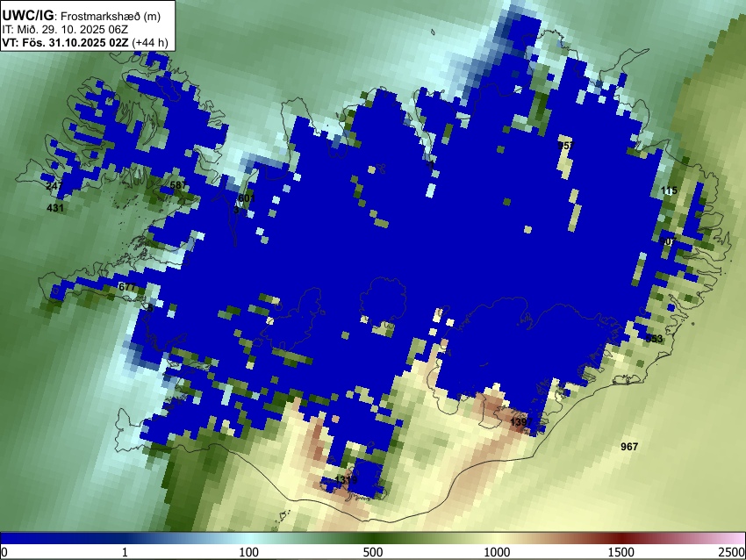The width and height of the screenshot is (746, 560).
Task: Click the map value '957' in the northeast
Action: click(566, 145)
